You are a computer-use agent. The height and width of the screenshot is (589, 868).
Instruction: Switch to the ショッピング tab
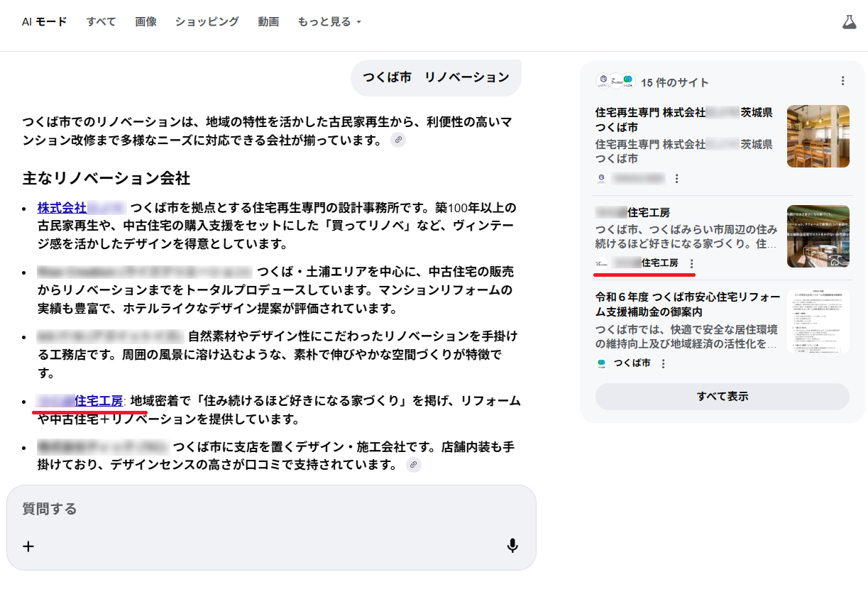[x=207, y=22]
